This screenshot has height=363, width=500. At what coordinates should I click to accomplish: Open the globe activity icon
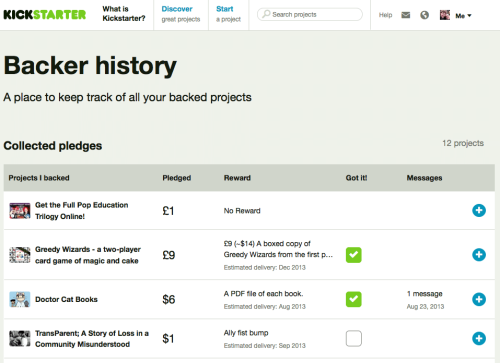click(424, 15)
